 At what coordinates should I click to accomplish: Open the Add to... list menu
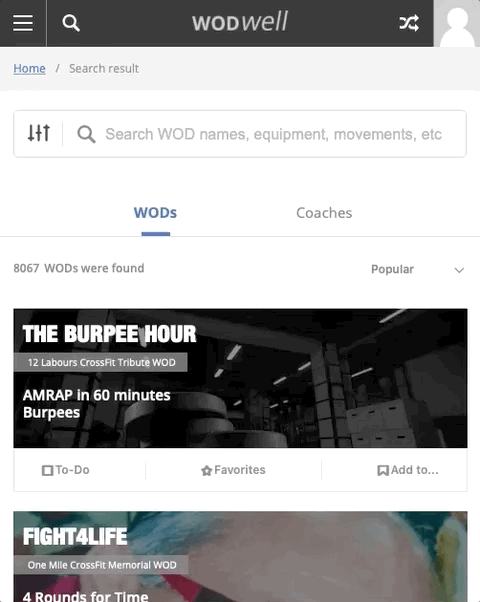click(408, 470)
